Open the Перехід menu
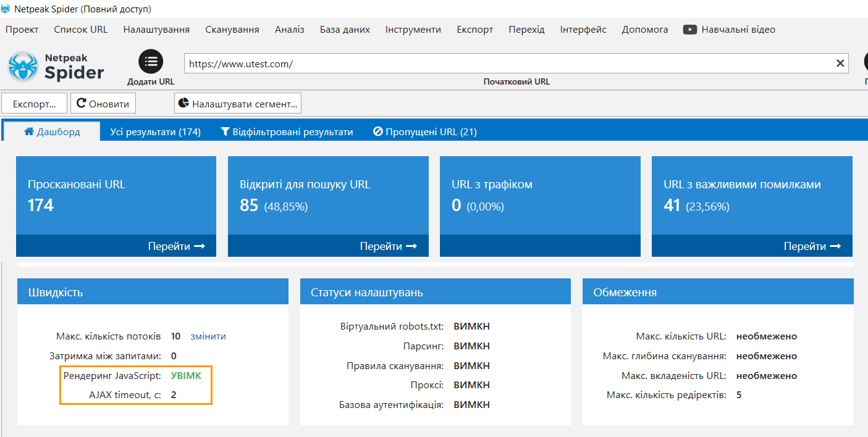This screenshot has height=437, width=868. 527,30
